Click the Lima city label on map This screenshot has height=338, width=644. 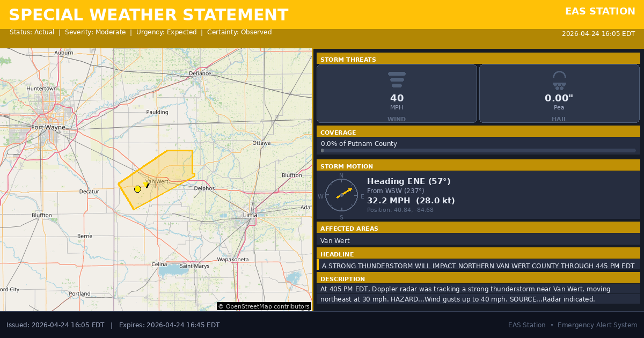[250, 215]
